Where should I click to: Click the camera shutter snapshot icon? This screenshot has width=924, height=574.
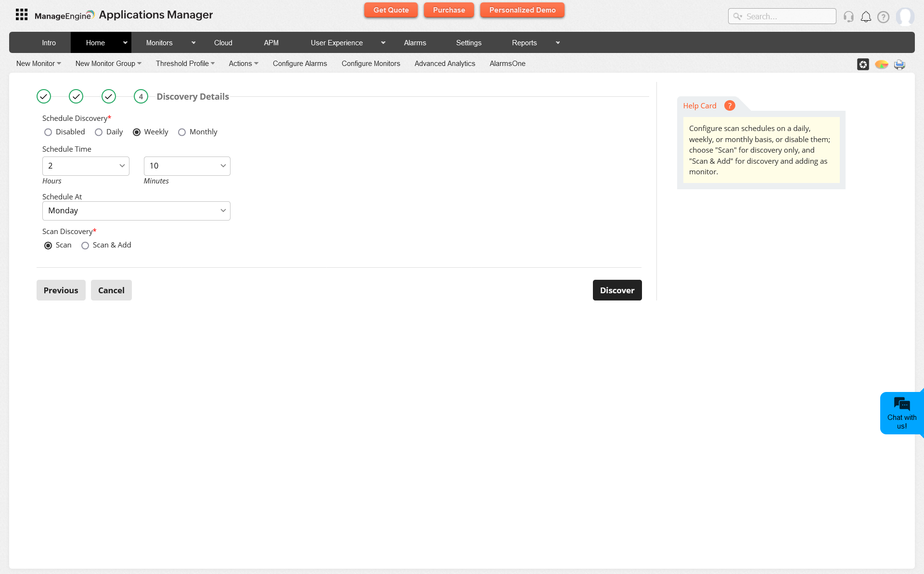click(863, 65)
